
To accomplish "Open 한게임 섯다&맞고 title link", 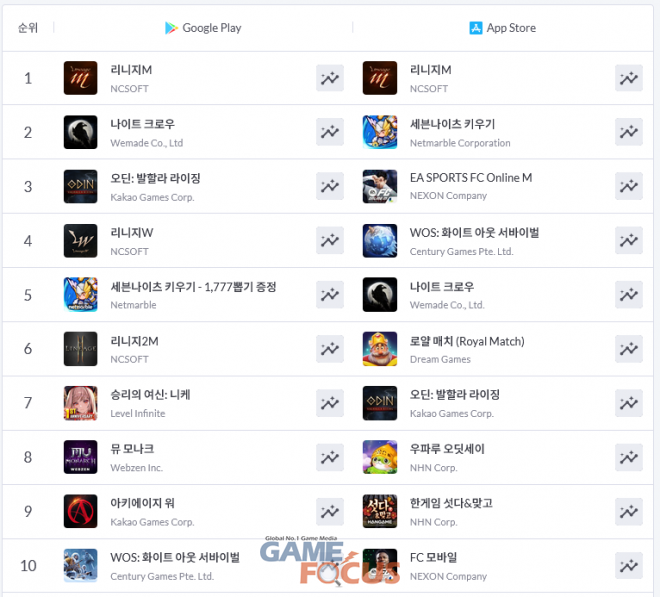I will tap(451, 503).
